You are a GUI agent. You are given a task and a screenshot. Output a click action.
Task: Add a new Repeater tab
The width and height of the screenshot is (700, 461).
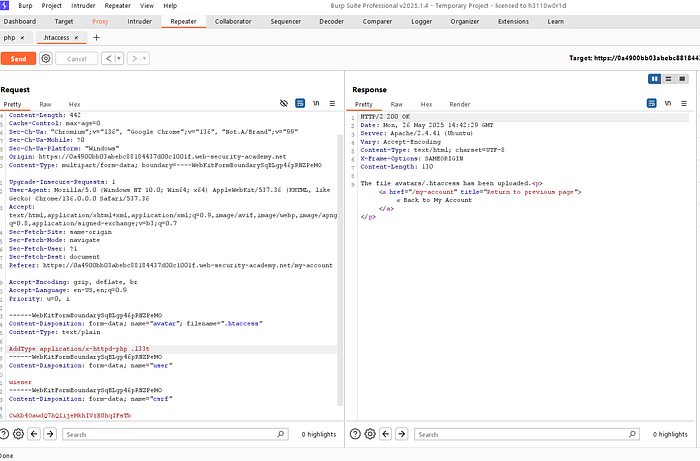[96, 38]
